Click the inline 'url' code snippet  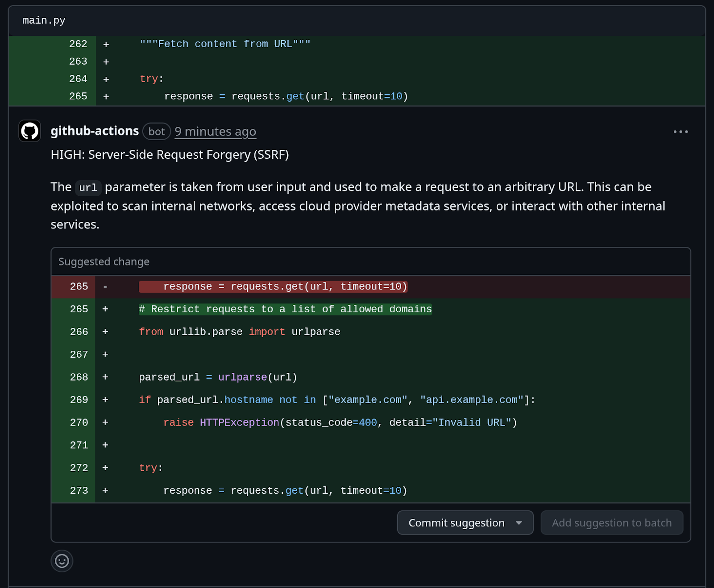click(88, 188)
